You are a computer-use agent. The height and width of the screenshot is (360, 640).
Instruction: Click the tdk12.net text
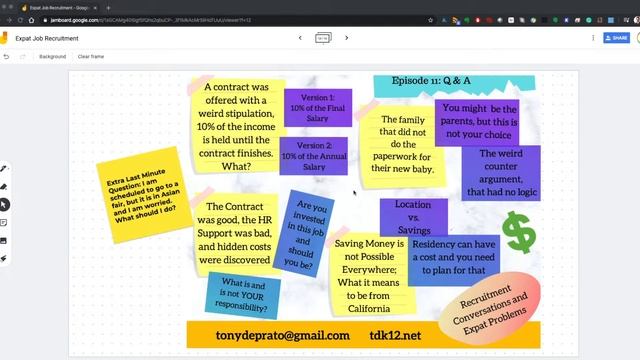[x=395, y=336]
